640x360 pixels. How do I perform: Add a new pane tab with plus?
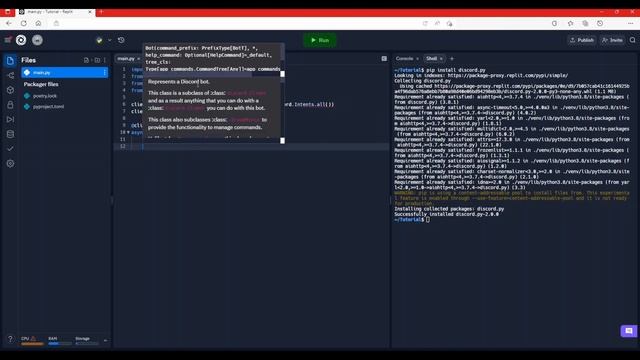point(452,59)
